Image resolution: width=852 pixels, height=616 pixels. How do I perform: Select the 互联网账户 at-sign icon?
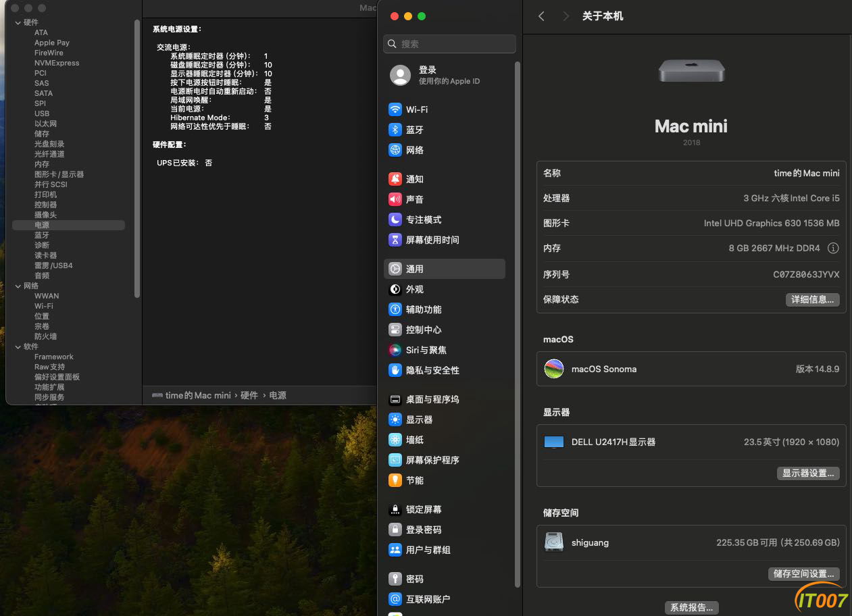[x=395, y=599]
